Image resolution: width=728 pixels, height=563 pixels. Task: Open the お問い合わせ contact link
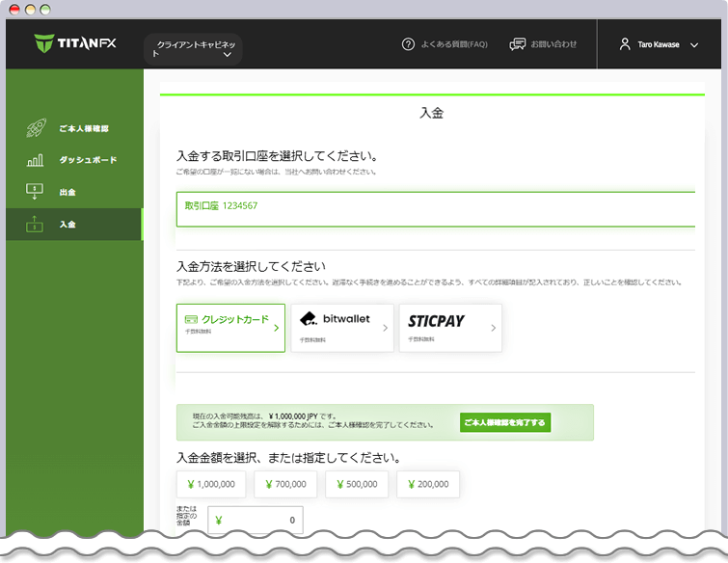(553, 44)
